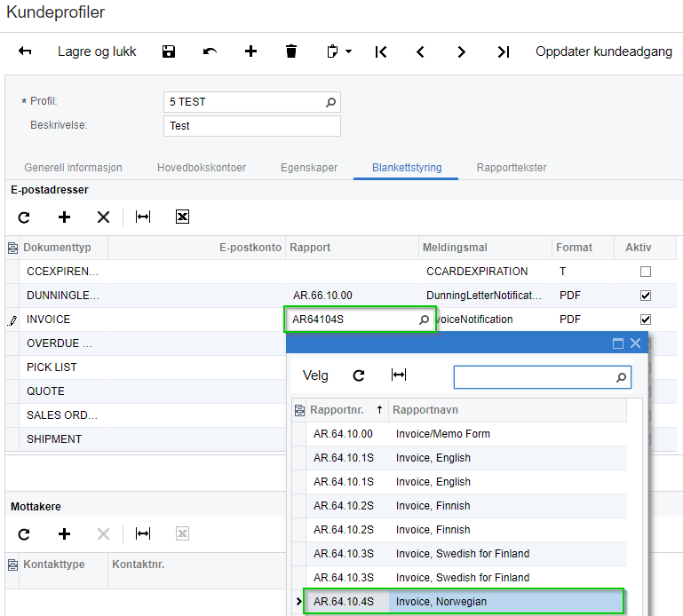The width and height of the screenshot is (683, 616).
Task: Delete the selected row in E-postadresser
Action: 103,217
